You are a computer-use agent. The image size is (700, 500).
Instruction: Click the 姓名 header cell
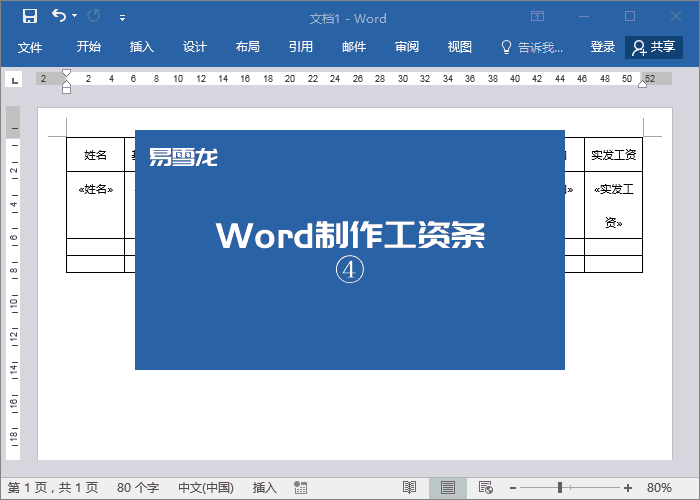pyautogui.click(x=96, y=155)
